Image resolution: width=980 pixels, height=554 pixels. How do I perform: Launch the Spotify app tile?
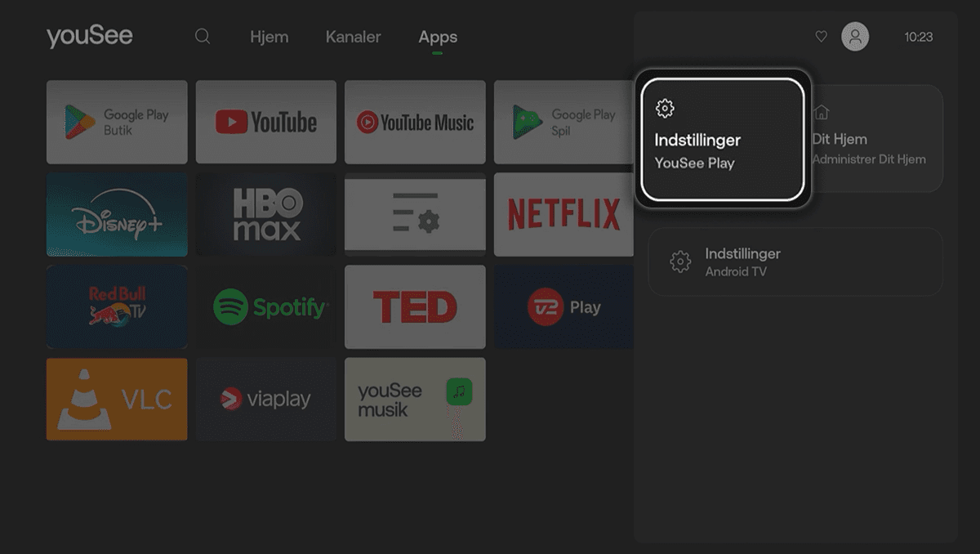[266, 306]
